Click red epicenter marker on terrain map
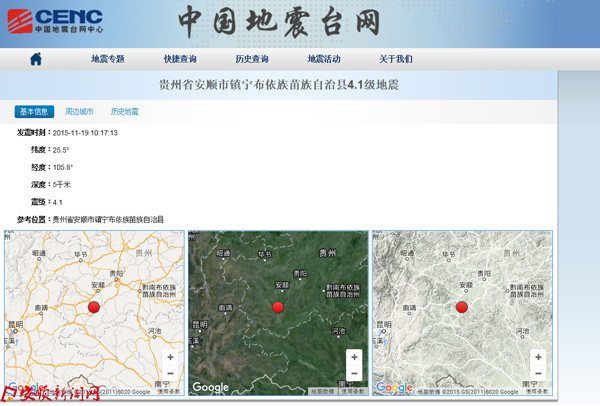 pos(462,307)
